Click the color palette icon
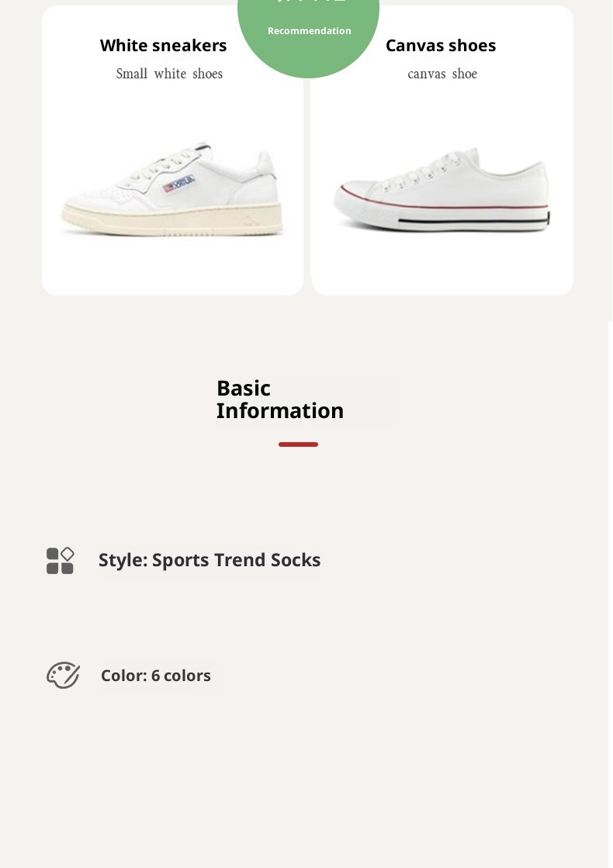 (x=63, y=675)
